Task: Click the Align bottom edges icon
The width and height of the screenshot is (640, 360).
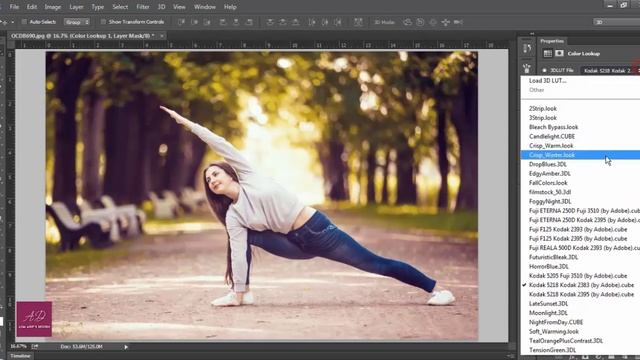Action: click(x=207, y=22)
